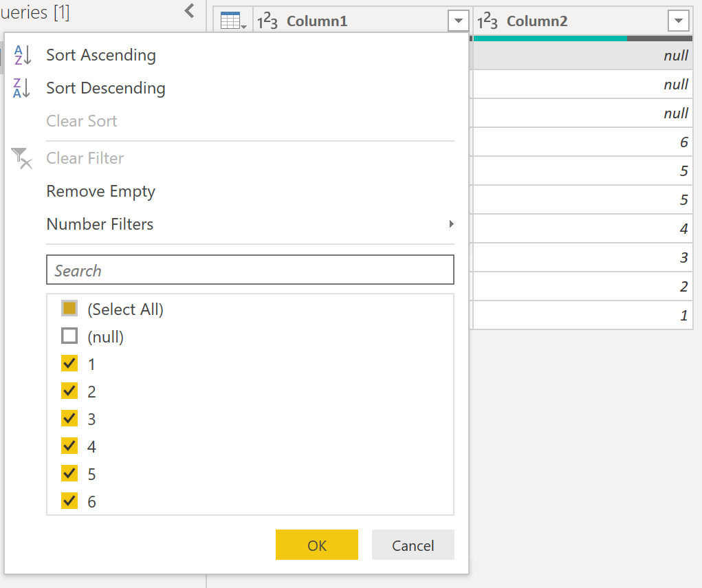Choose Sort Ascending from the menu
The width and height of the screenshot is (702, 588).
click(x=101, y=55)
